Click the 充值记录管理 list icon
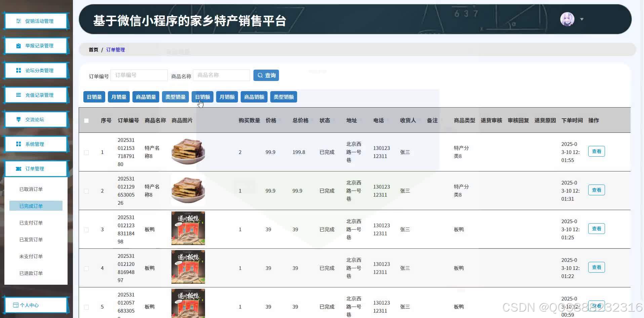Image resolution: width=644 pixels, height=318 pixels. click(x=18, y=95)
